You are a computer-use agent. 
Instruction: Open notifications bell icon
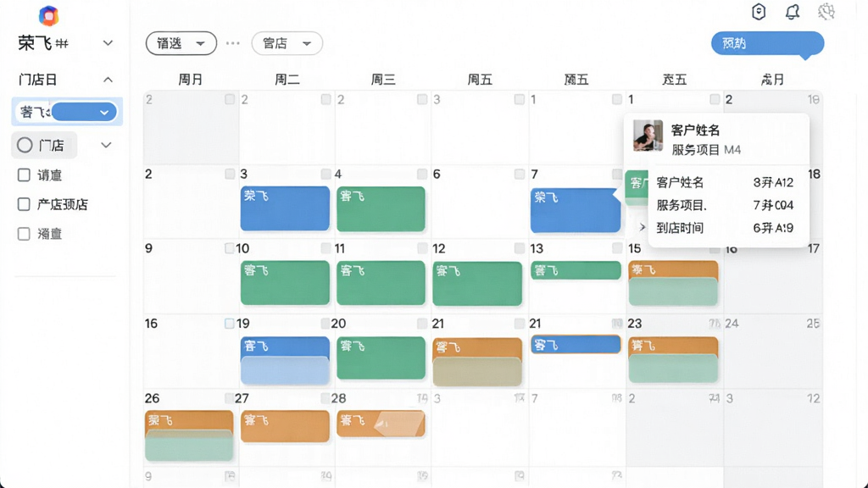click(793, 12)
